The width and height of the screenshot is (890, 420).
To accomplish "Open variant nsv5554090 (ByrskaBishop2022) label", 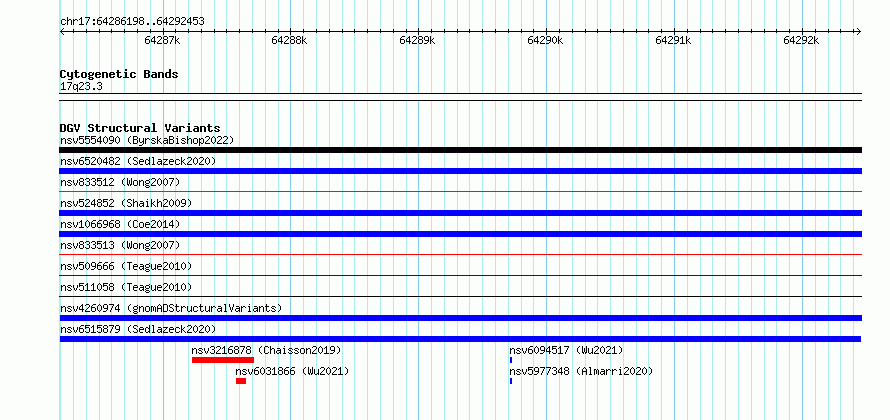I will 147,140.
